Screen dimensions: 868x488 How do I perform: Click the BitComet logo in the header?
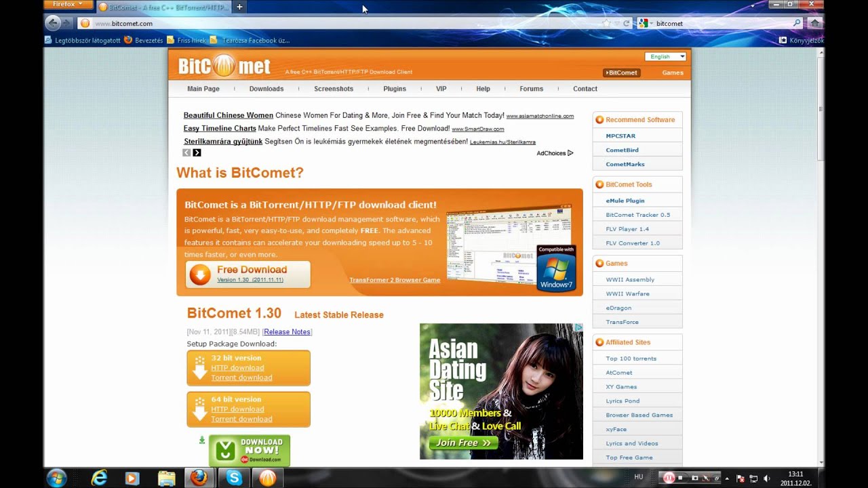click(224, 66)
